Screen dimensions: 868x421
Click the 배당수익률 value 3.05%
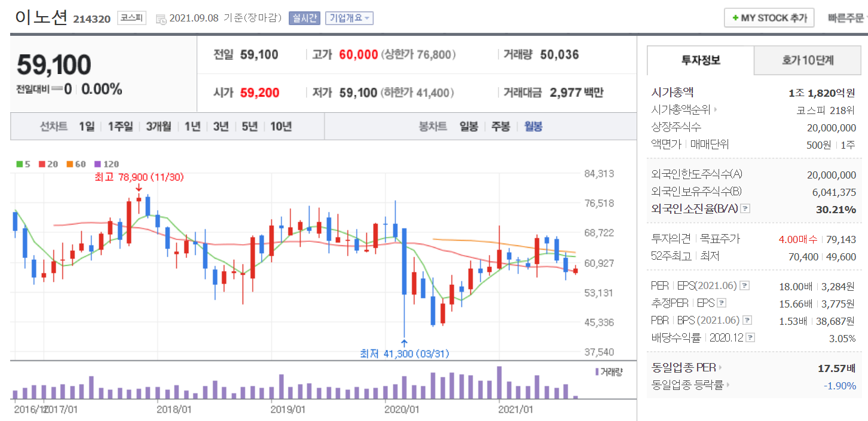pyautogui.click(x=843, y=338)
